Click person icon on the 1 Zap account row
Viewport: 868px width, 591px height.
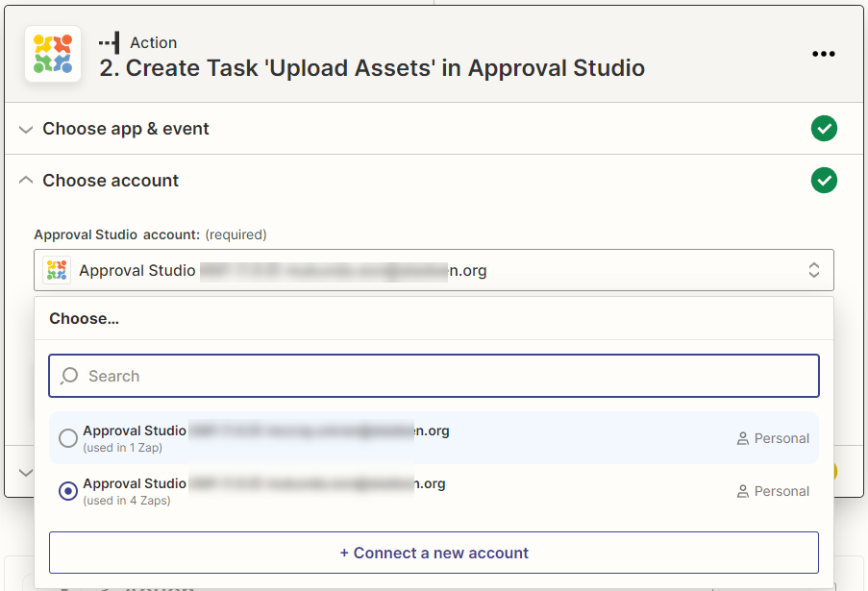tap(742, 438)
